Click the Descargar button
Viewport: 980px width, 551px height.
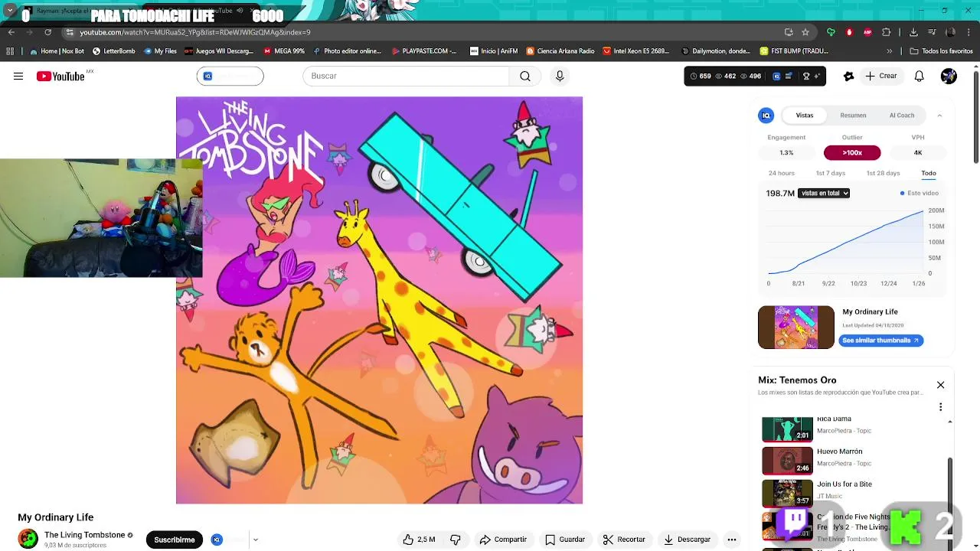(688, 540)
